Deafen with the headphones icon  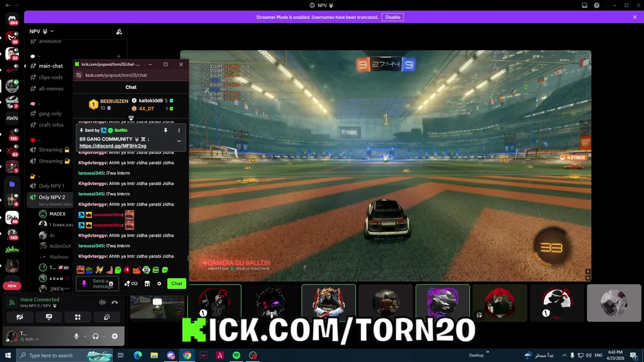96,336
